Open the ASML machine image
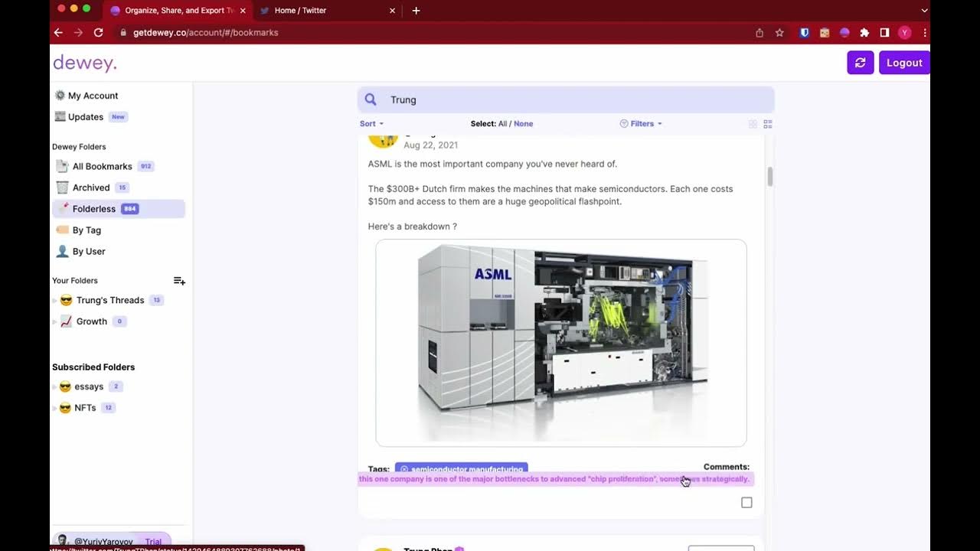Screen dimensions: 980x551 click(x=561, y=343)
